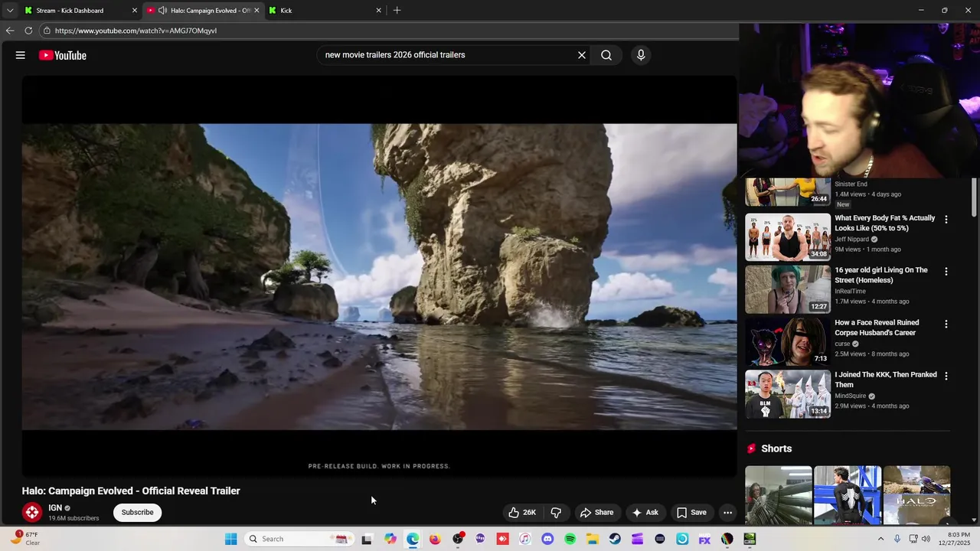
Task: Open the iTunes music note taskbar icon
Action: (x=524, y=539)
